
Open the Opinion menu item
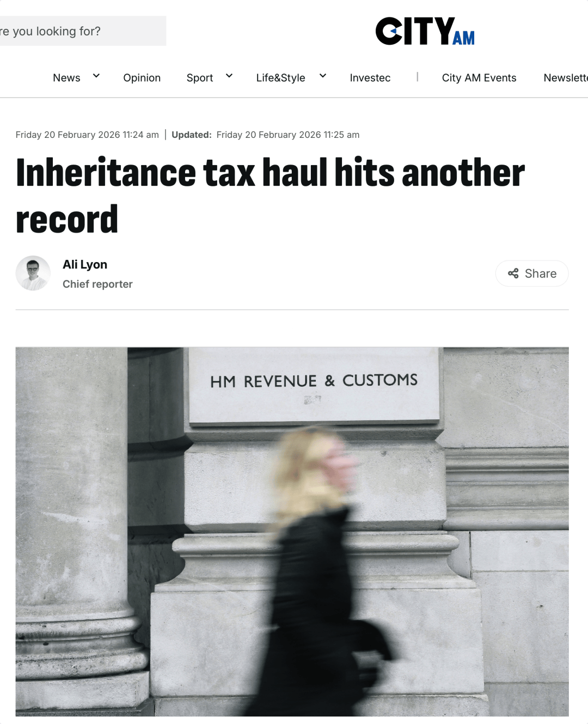pyautogui.click(x=142, y=78)
